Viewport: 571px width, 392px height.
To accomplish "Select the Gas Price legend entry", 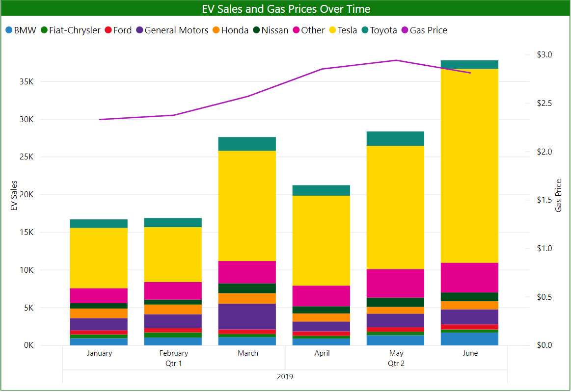I will coord(428,30).
